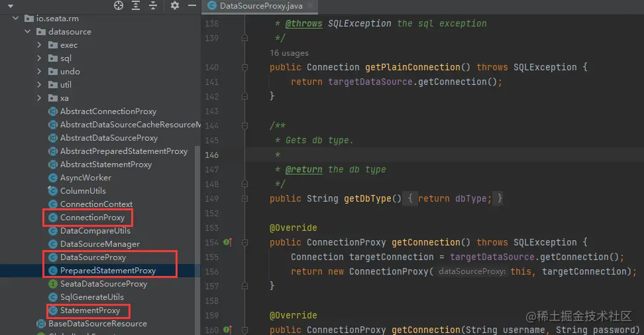Click the Expand All icon in project toolbar
Image resolution: width=644 pixels, height=335 pixels.
[136, 5]
